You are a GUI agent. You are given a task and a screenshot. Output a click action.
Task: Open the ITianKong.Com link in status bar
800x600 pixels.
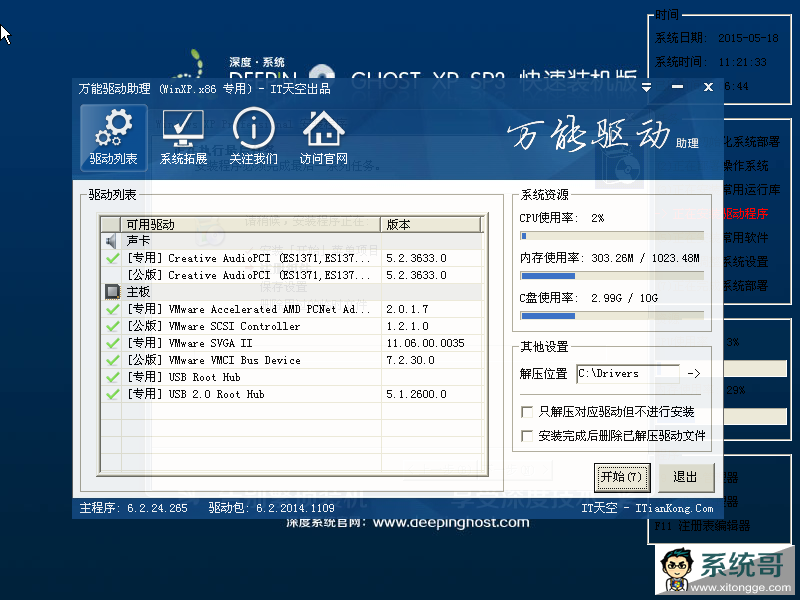tap(674, 508)
